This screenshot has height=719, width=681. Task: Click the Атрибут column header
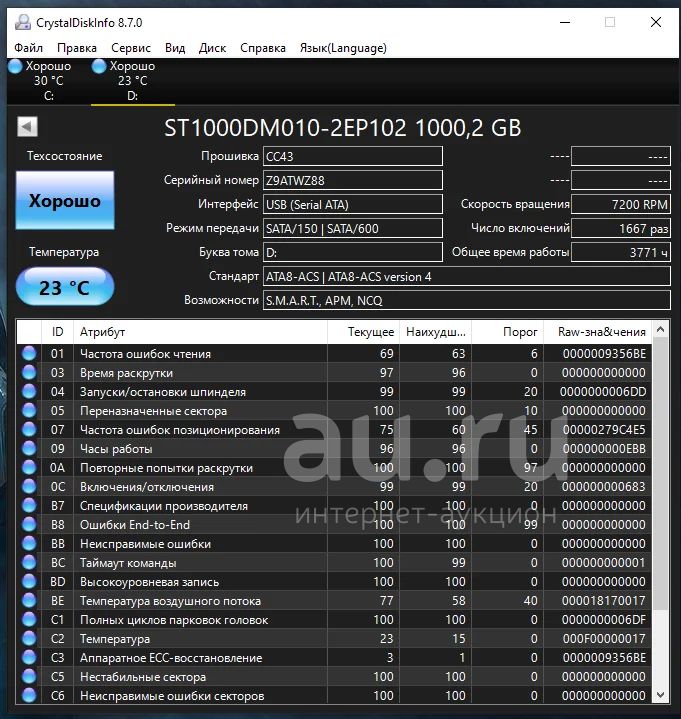(x=200, y=332)
